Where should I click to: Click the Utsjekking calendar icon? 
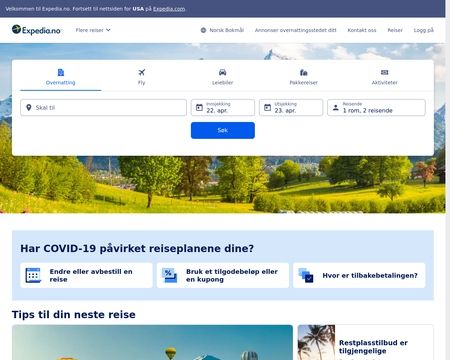tap(267, 107)
